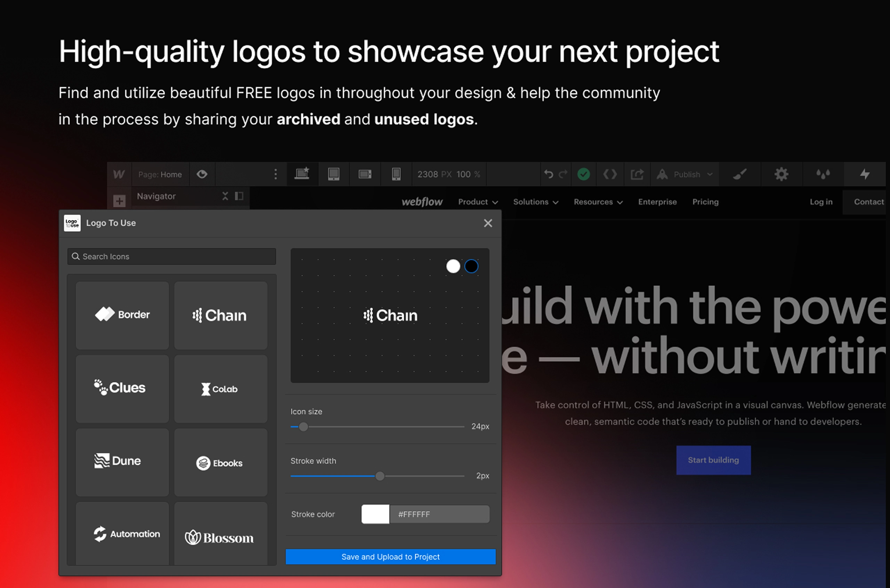This screenshot has width=890, height=588.
Task: Open project settings via the gear icon
Action: (782, 174)
